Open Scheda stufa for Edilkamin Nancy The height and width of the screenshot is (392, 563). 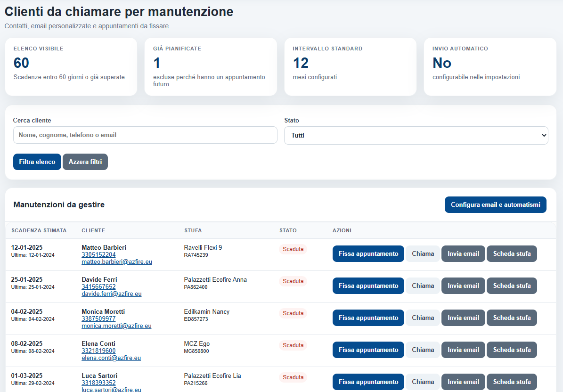512,318
